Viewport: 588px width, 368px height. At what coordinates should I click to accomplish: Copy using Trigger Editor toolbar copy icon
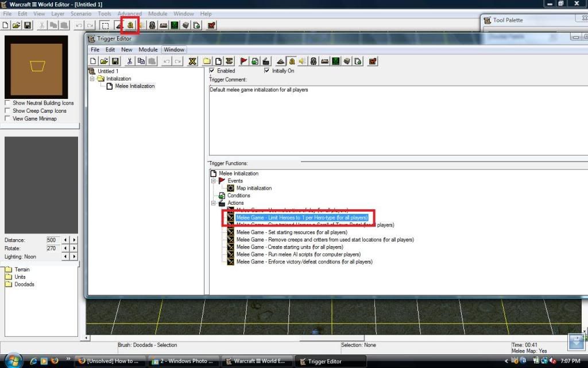pos(141,61)
